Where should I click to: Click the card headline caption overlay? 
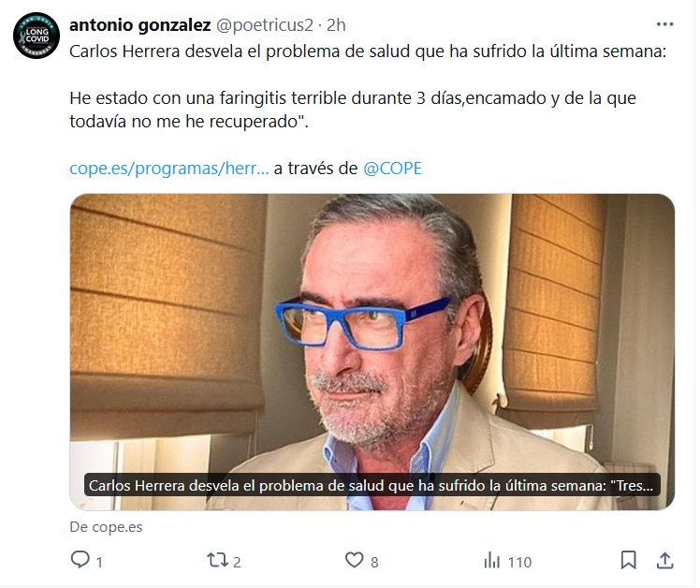[x=372, y=485]
